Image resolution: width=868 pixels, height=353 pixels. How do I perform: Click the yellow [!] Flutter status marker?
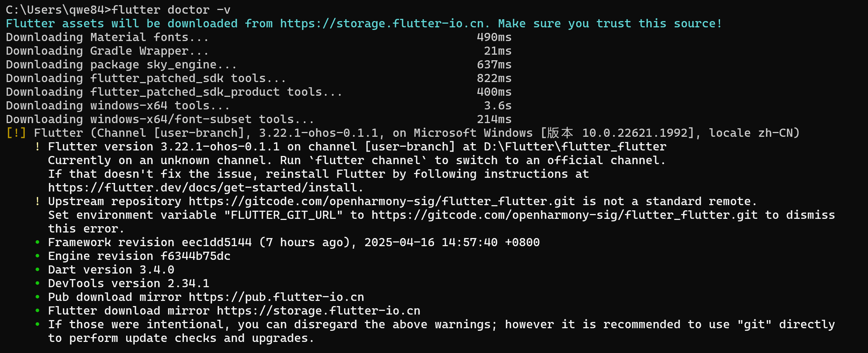point(16,133)
